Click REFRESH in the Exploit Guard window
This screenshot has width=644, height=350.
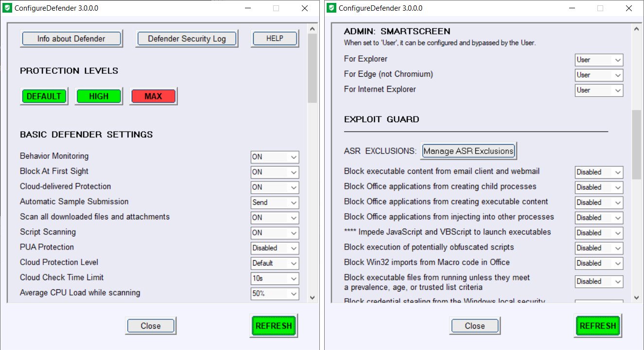pyautogui.click(x=598, y=326)
